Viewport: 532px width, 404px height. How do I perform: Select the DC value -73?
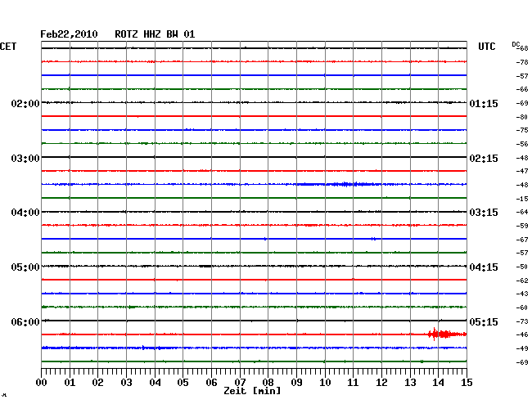[522, 321]
